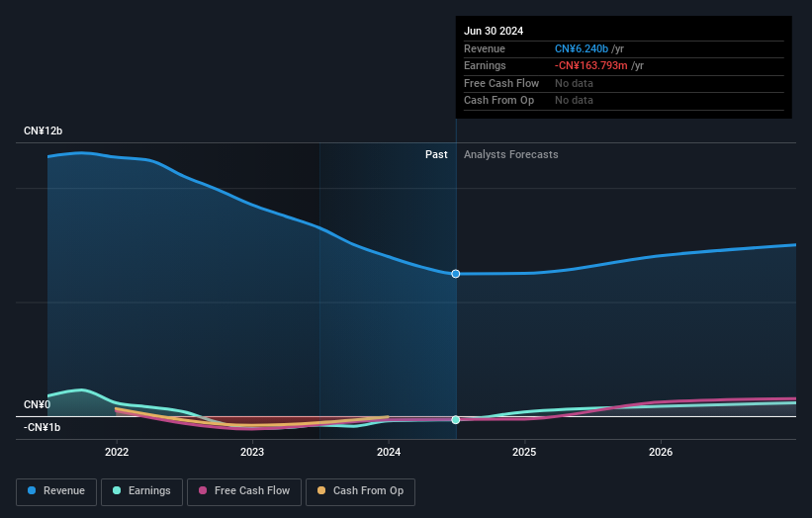Toggle the Cash From Op legend button
The image size is (812, 518).
click(360, 491)
